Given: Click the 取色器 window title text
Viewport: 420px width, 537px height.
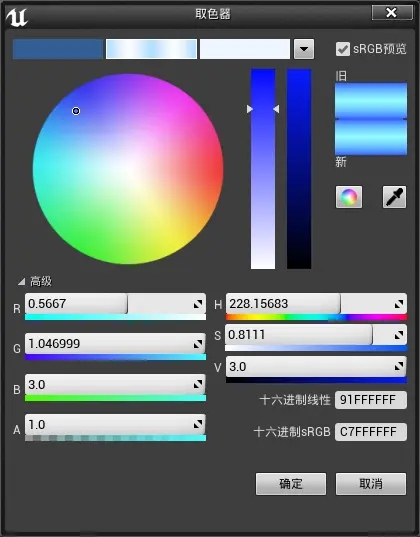Looking at the screenshot, I should [213, 14].
